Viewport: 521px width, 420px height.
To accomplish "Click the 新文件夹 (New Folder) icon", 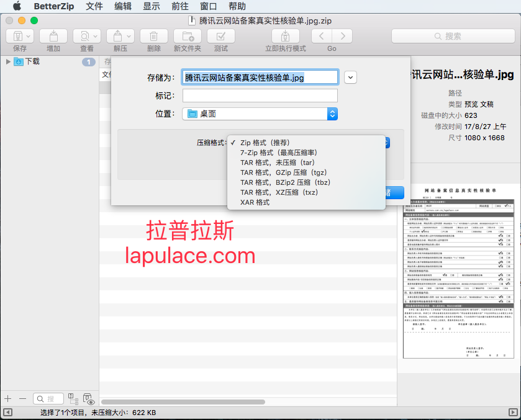I will coord(188,36).
